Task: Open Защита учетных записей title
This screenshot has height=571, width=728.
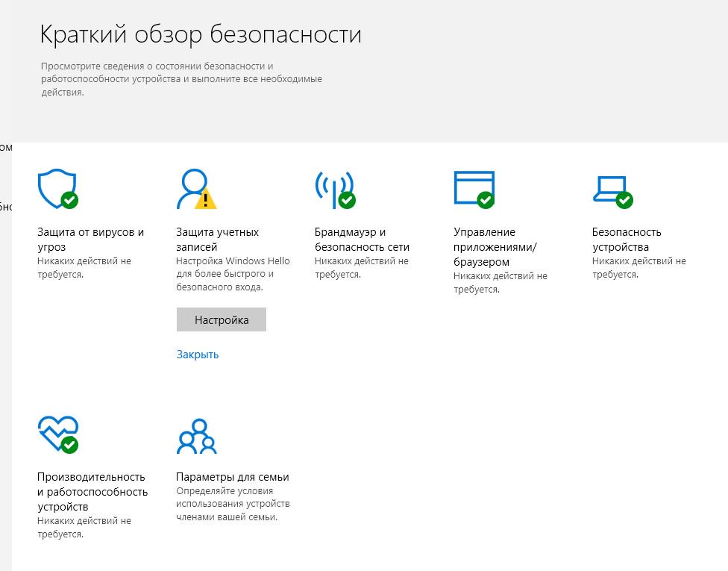Action: 217,240
